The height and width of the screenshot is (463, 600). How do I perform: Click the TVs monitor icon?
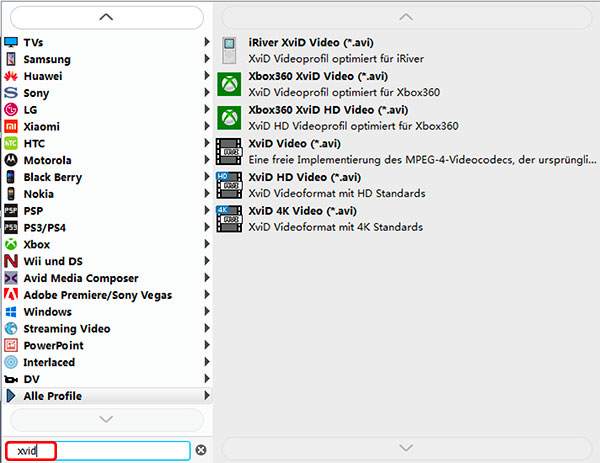point(11,42)
